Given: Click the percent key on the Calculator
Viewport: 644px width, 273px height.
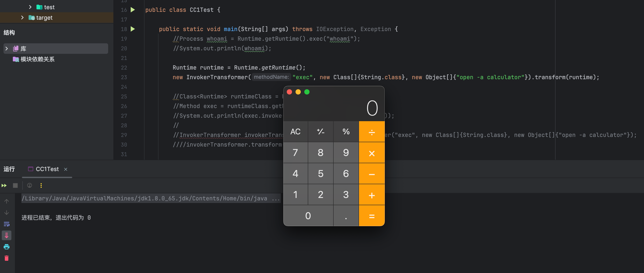Looking at the screenshot, I should (x=346, y=132).
